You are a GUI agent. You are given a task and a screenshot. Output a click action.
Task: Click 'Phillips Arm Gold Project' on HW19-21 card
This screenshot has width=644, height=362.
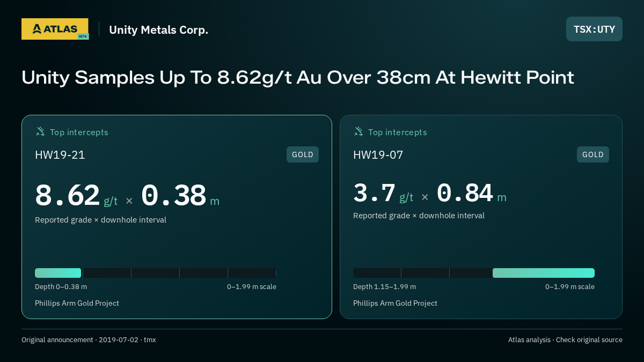pyautogui.click(x=77, y=303)
